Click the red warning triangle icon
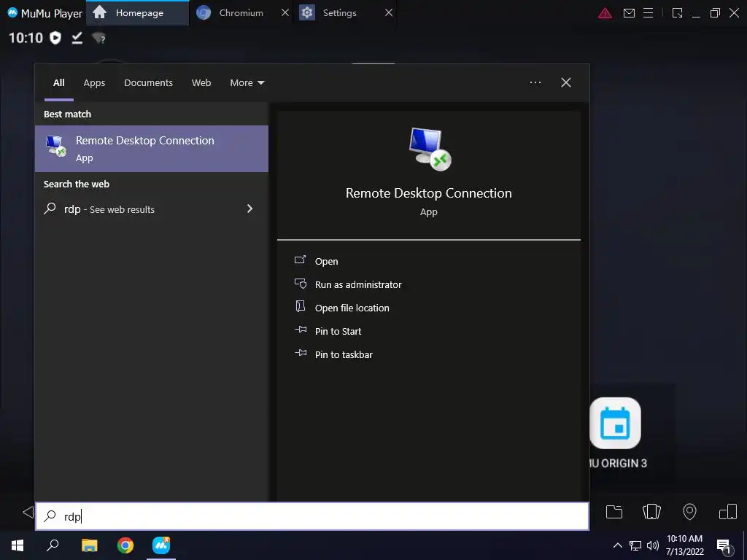747x560 pixels. click(605, 13)
